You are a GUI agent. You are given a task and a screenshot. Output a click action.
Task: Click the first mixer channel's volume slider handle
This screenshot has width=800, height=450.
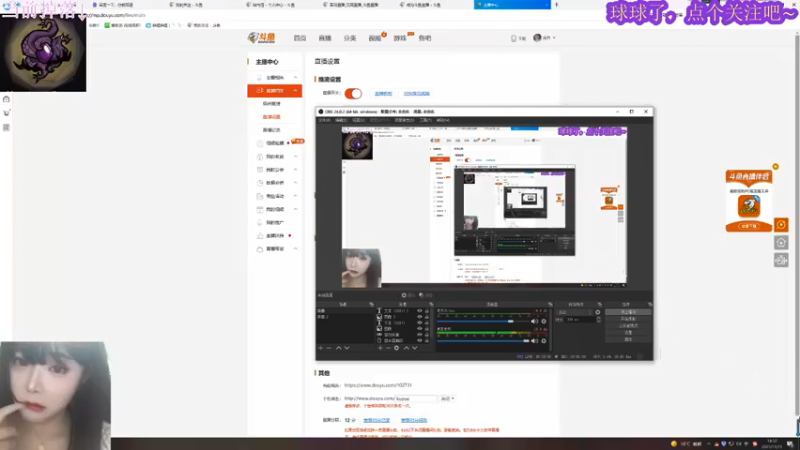(x=510, y=321)
